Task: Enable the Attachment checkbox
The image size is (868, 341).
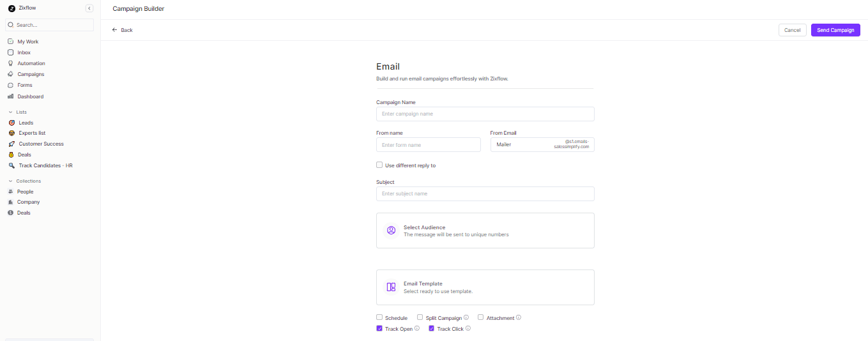Action: point(481,317)
